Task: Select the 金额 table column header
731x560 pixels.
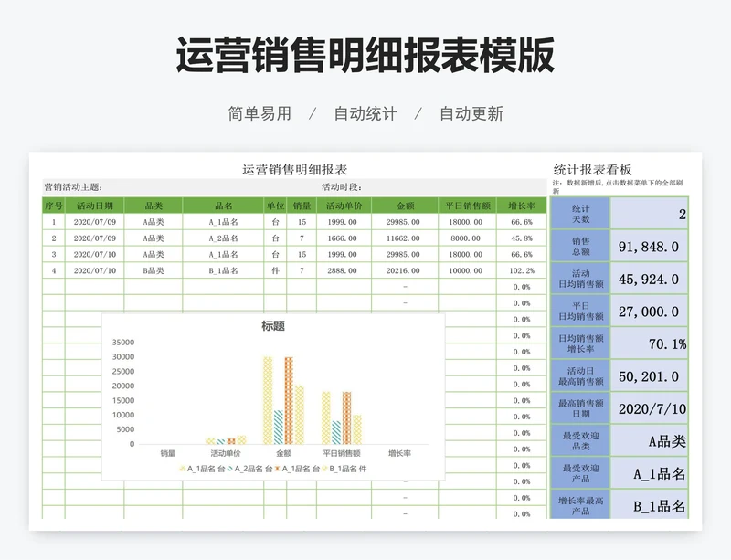Action: [x=405, y=206]
